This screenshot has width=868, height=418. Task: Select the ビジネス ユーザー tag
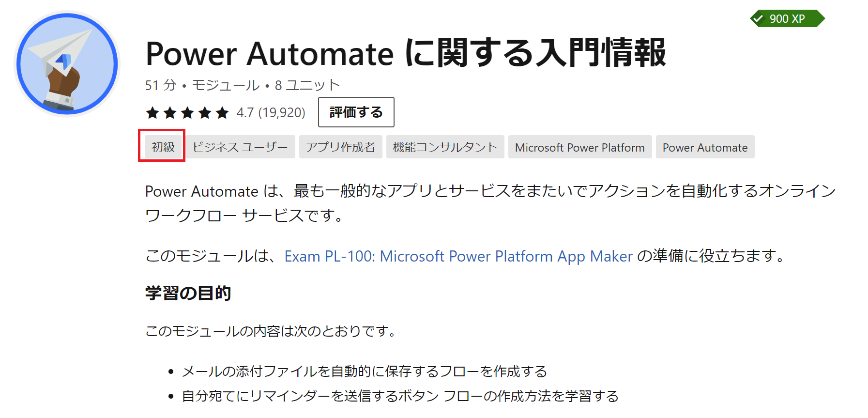coord(241,147)
